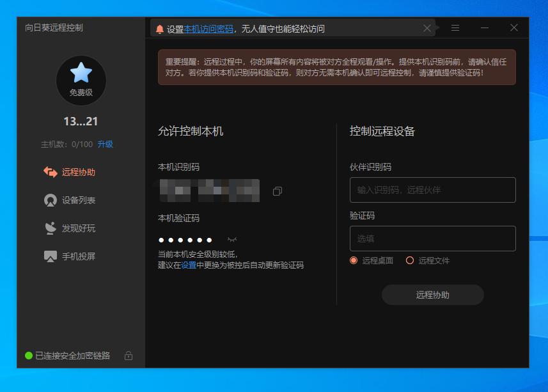Click the 免费级 star badge
The height and width of the screenshot is (392, 548).
80,79
